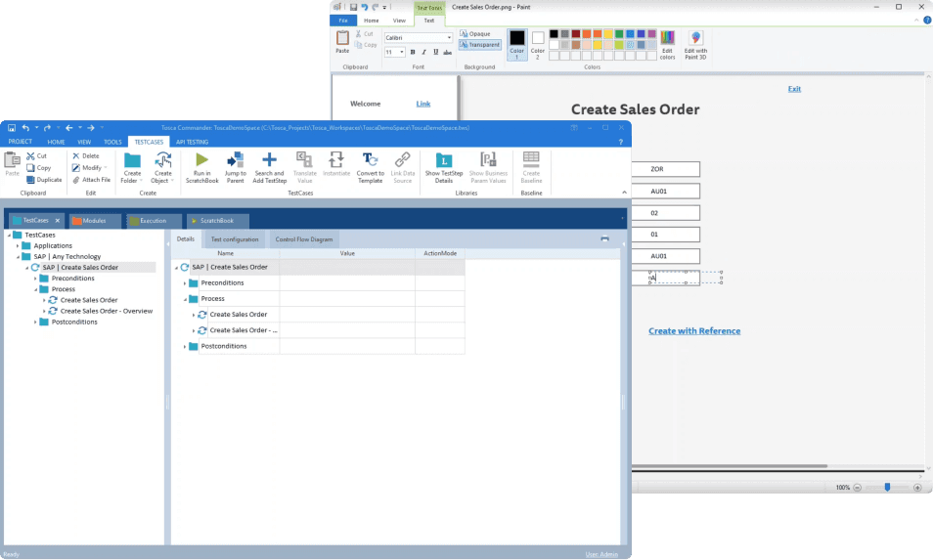
Task: Click the Instantiate icon
Action: click(336, 159)
